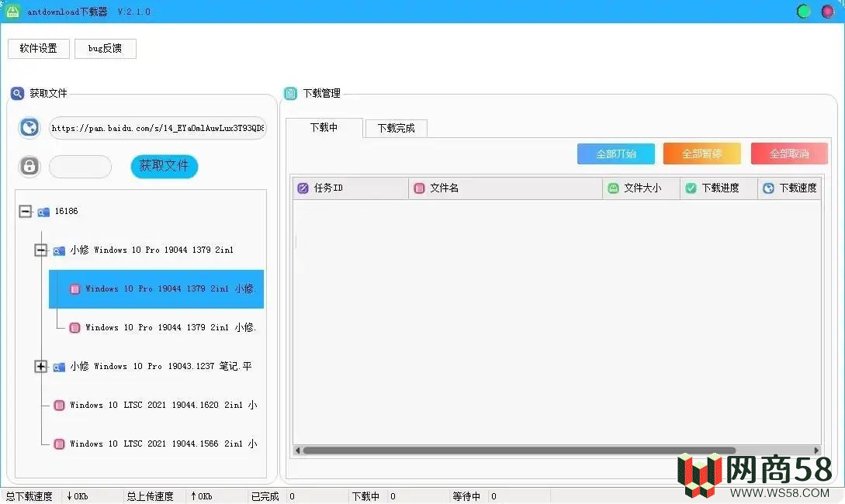Select 小修 Windows 10 Pro 19043.1237 folder
845x504 pixels.
161,366
